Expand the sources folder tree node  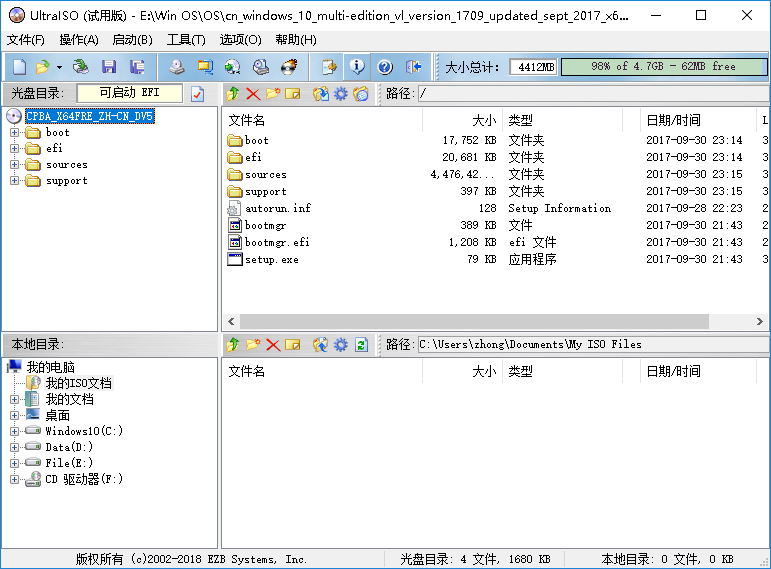click(x=14, y=165)
